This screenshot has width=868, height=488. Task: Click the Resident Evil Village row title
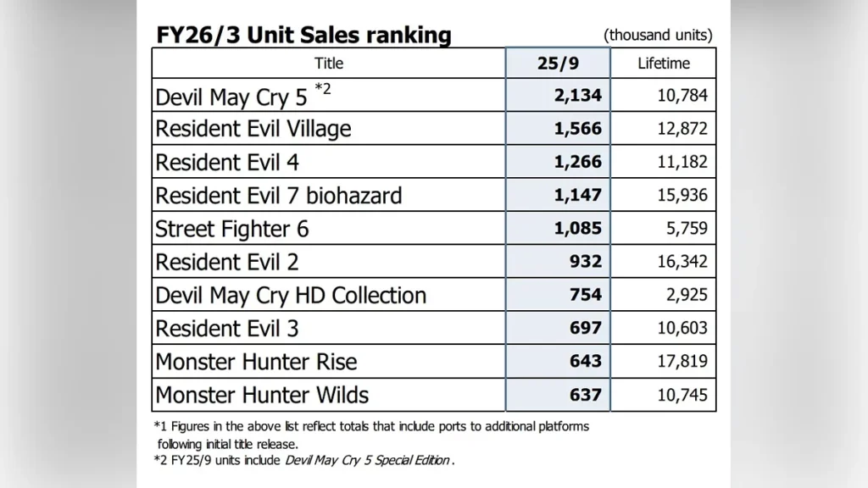click(x=253, y=129)
